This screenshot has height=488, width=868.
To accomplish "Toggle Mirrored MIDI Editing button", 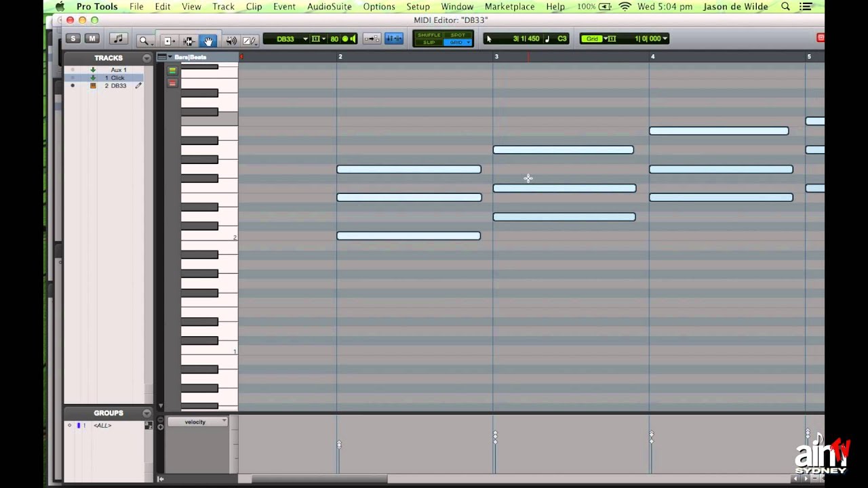I will click(394, 39).
